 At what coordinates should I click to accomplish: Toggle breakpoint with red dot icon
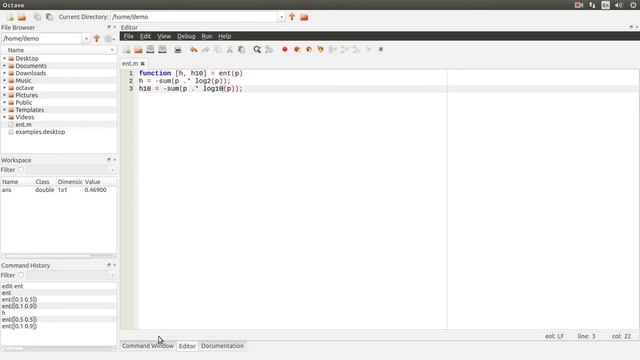(x=284, y=49)
